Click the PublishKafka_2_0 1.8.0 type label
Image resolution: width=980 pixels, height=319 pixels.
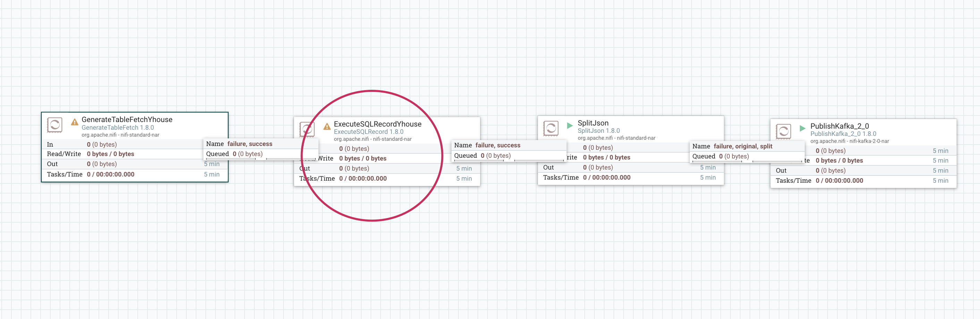pos(843,134)
